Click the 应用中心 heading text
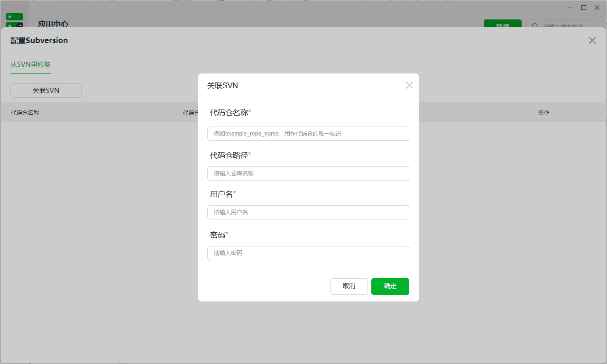Viewport: 607px width, 364px height. [x=53, y=24]
